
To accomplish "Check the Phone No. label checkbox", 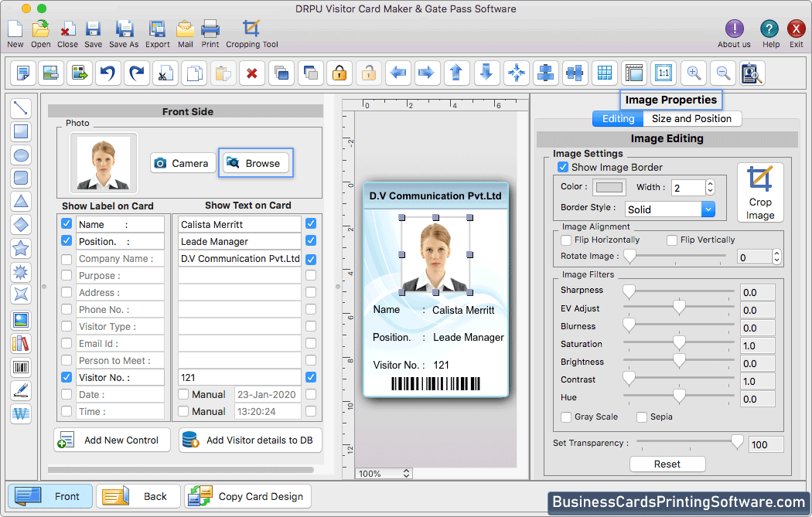I will (x=67, y=309).
